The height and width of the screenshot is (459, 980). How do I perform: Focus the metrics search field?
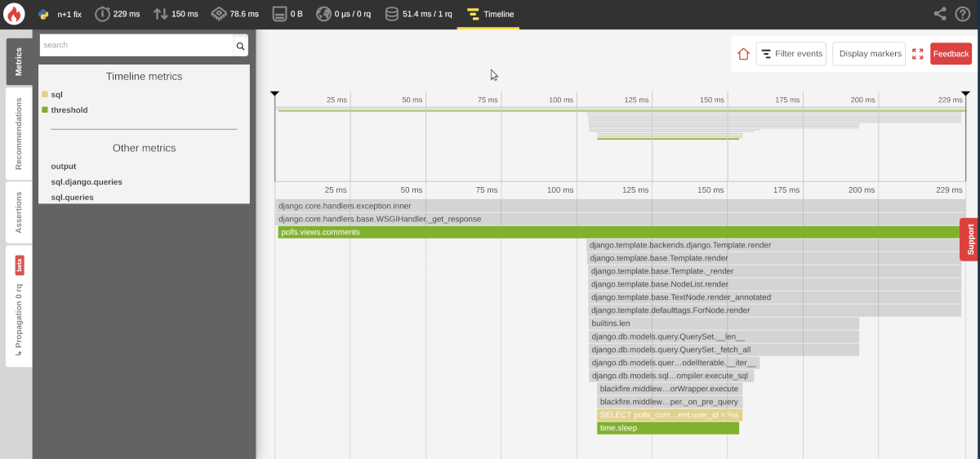click(x=136, y=46)
